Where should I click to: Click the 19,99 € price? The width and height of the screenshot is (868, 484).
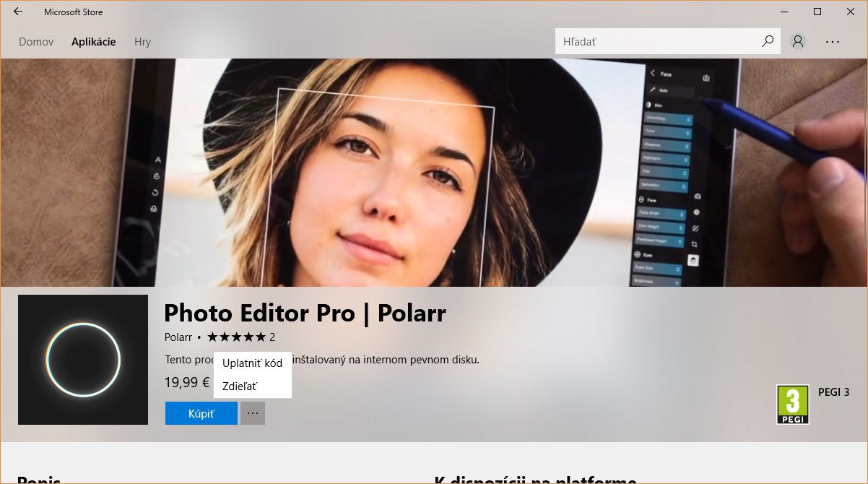(x=187, y=382)
